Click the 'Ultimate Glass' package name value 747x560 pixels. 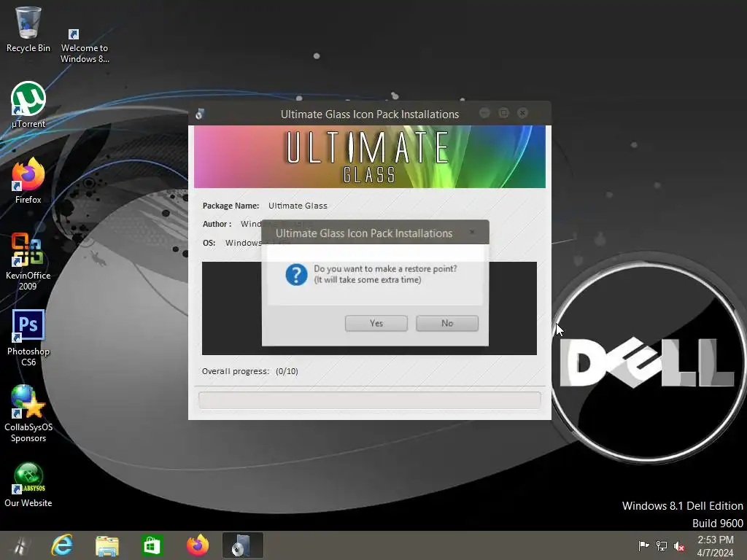click(x=298, y=206)
